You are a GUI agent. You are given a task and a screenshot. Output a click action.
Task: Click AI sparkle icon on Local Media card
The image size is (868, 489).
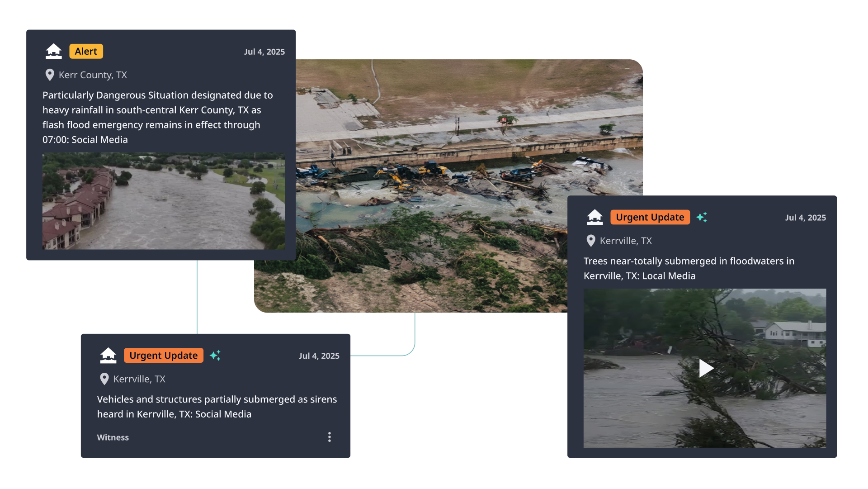[x=702, y=218]
